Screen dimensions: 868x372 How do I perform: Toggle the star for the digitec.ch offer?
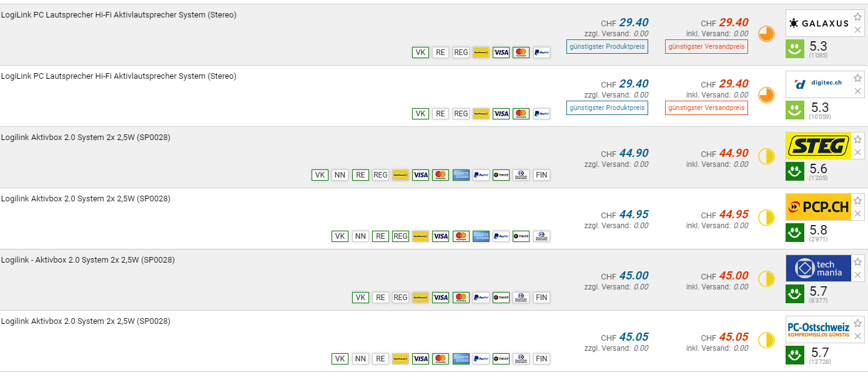tap(858, 78)
